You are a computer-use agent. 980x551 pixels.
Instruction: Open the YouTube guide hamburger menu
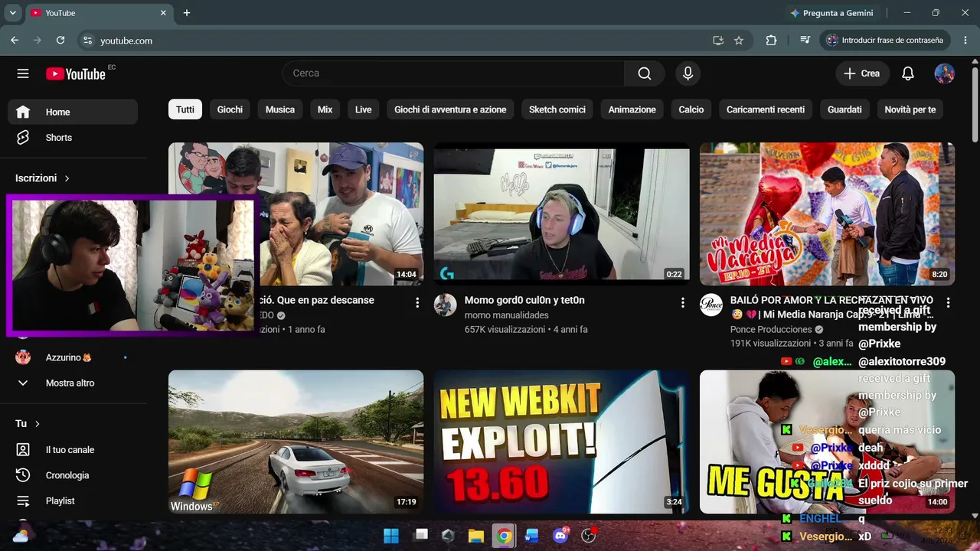coord(23,73)
